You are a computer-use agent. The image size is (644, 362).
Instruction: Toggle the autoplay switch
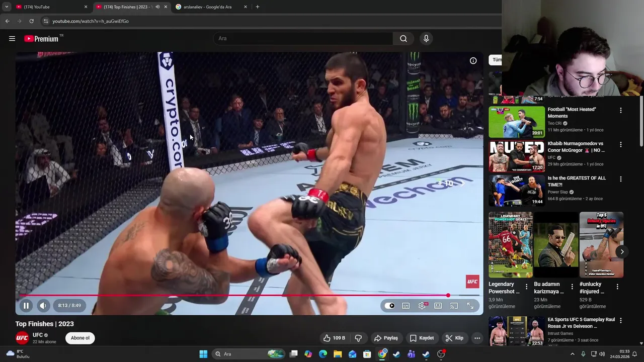pyautogui.click(x=390, y=306)
